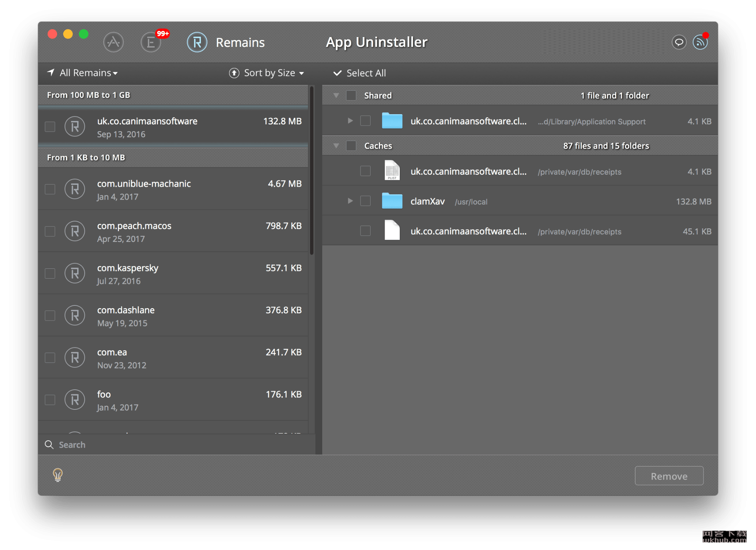Check the com.kaspersky checkbox
Viewport: 756px width, 550px height.
point(50,273)
